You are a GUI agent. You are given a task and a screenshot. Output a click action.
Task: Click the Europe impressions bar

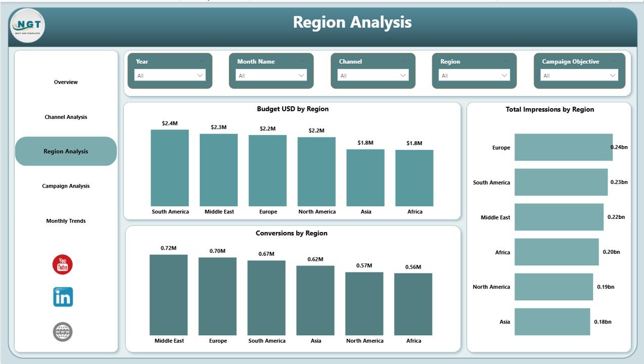point(563,147)
